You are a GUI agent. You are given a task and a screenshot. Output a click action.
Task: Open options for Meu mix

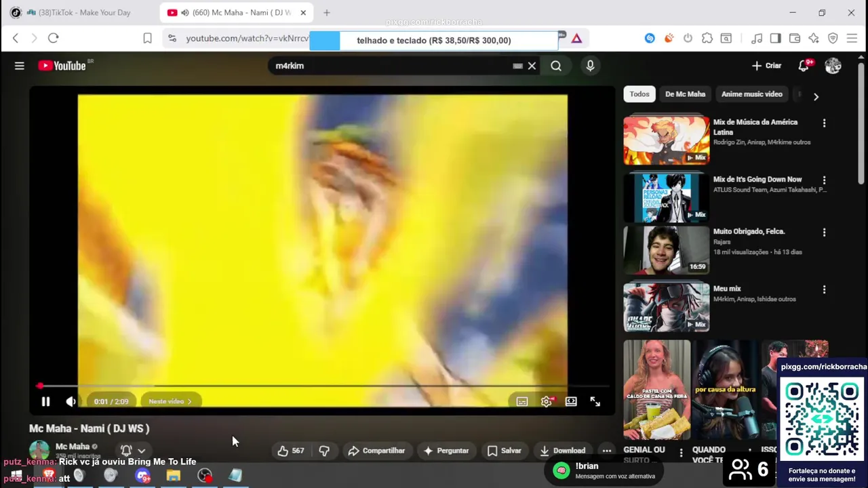[x=824, y=289]
